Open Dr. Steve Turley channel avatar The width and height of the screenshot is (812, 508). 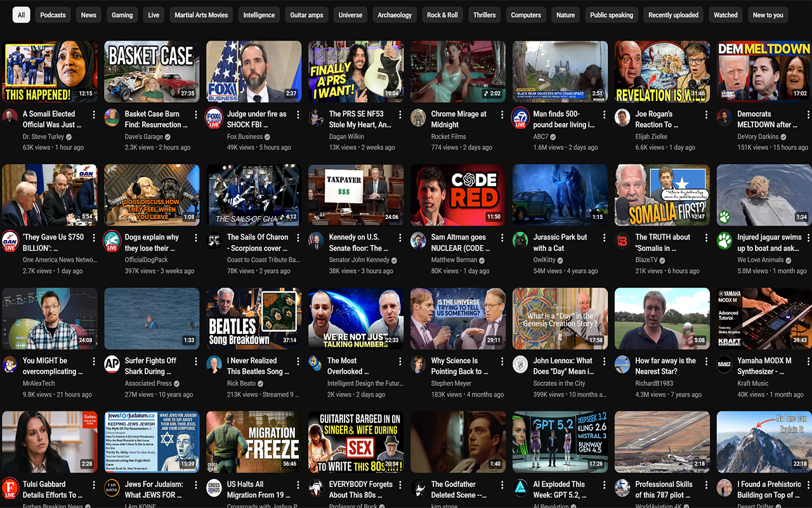coord(10,117)
